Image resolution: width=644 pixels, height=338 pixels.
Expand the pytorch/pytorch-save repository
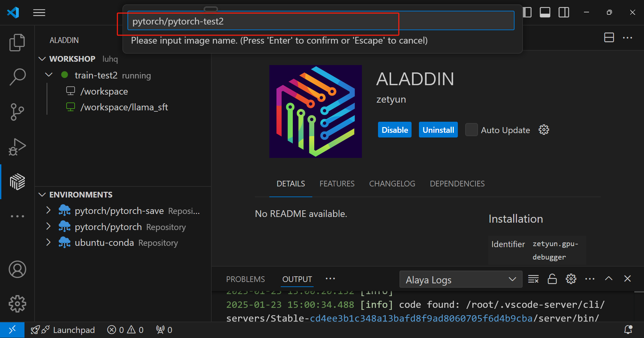[x=49, y=211]
